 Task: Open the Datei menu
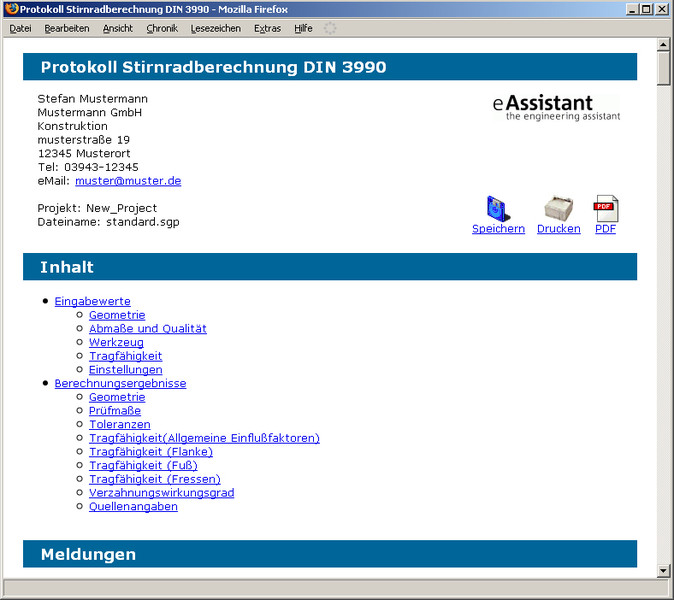(x=21, y=29)
